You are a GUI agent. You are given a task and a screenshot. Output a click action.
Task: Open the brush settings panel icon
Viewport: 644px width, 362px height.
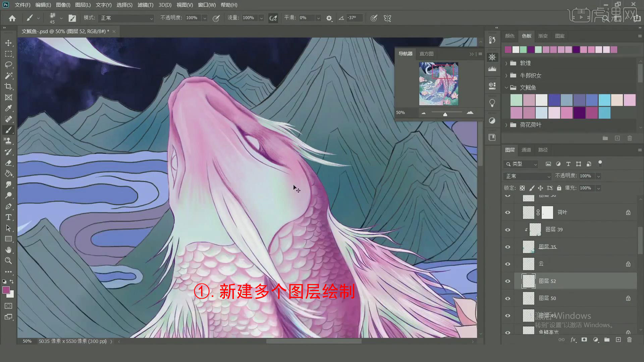click(x=72, y=18)
